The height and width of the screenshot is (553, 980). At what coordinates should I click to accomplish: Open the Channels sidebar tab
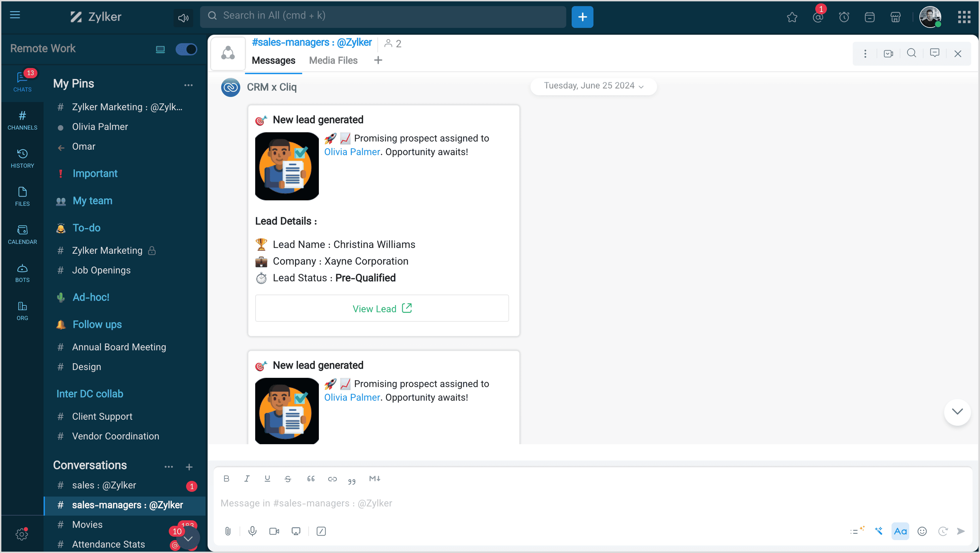click(x=22, y=120)
